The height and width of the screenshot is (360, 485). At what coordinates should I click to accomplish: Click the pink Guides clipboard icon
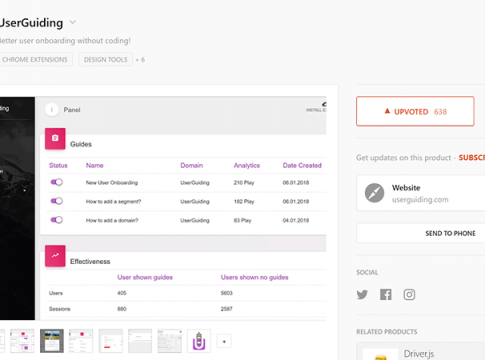(x=55, y=138)
